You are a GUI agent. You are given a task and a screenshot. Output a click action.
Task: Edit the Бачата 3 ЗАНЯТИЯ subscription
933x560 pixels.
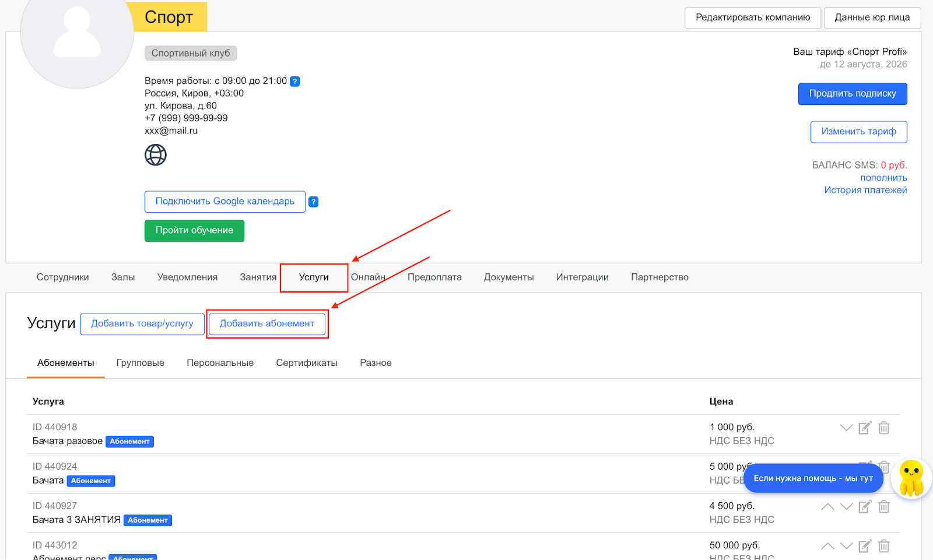(865, 507)
